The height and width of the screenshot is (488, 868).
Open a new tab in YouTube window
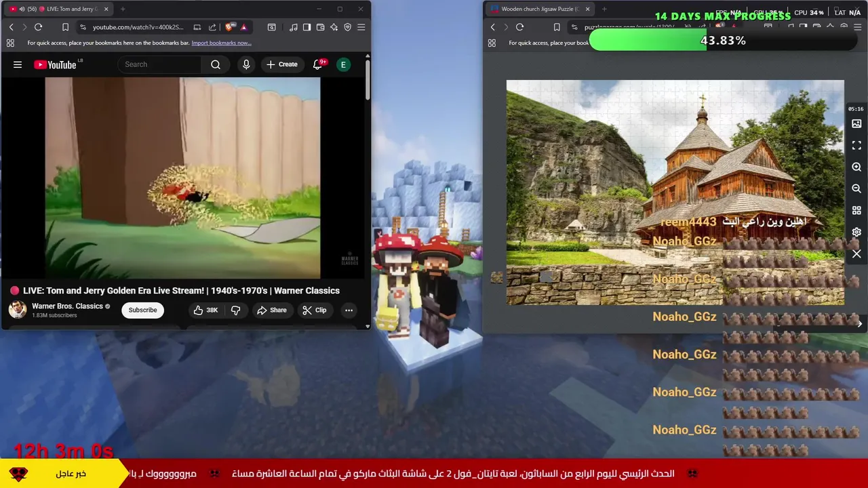click(x=123, y=9)
